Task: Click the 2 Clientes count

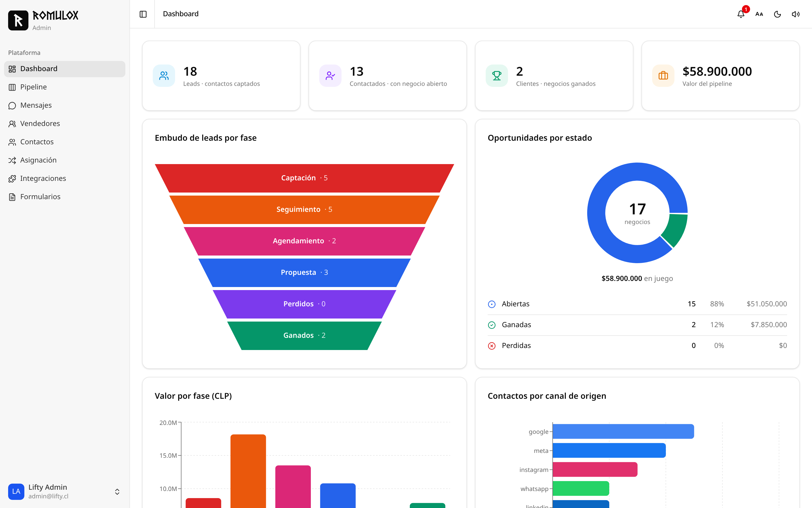Action: (x=519, y=71)
